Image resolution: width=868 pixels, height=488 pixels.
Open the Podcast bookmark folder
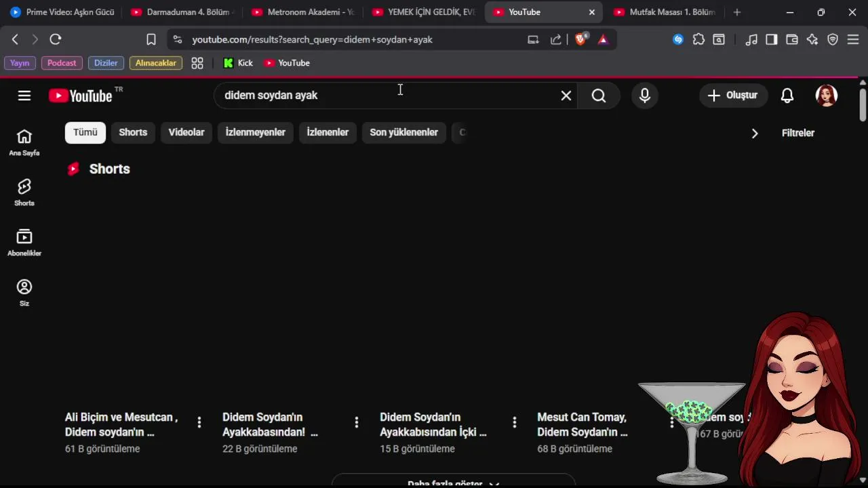62,63
